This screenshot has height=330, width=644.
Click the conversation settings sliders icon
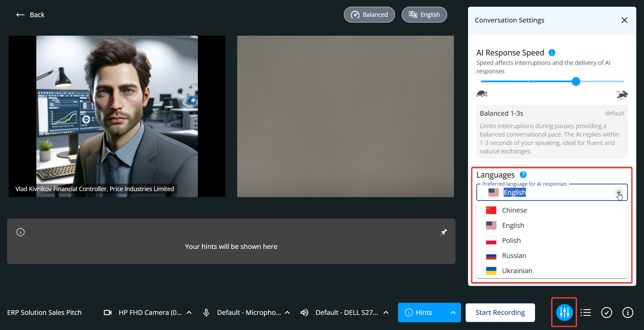(564, 313)
